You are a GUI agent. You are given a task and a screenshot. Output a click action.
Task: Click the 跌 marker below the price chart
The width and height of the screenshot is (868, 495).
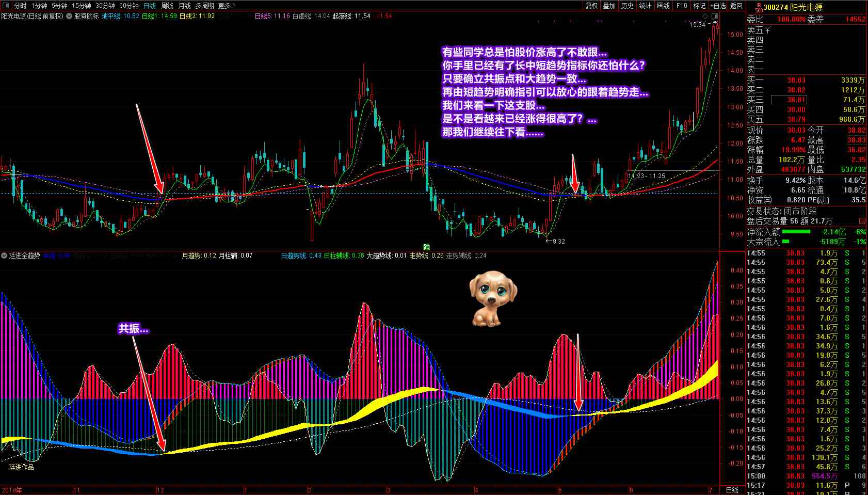click(x=426, y=247)
